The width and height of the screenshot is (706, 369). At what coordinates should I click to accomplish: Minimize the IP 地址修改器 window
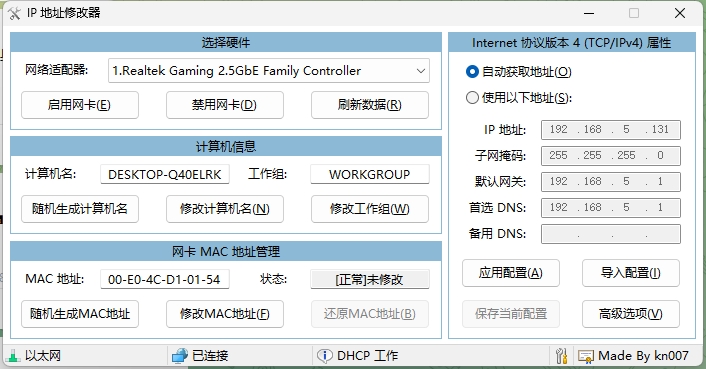tap(589, 13)
